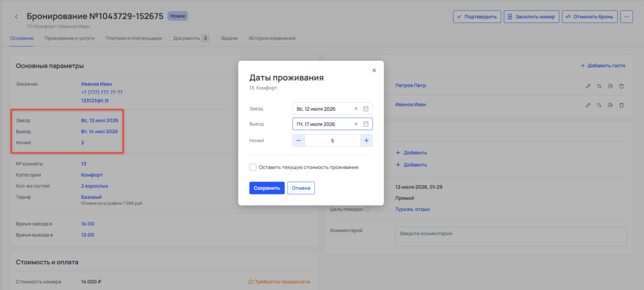Viewport: 644px width, 290px height.
Task: Print documents for guest Петров Петр
Action: pyautogui.click(x=610, y=86)
